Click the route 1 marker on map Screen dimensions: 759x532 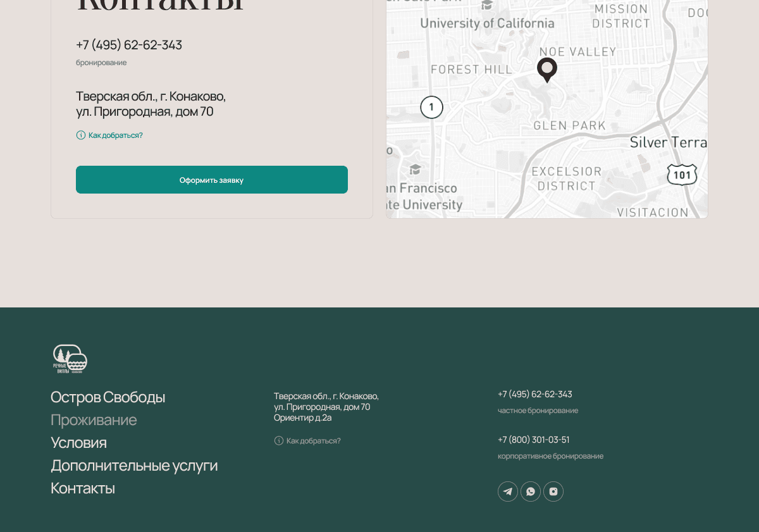[x=432, y=107]
